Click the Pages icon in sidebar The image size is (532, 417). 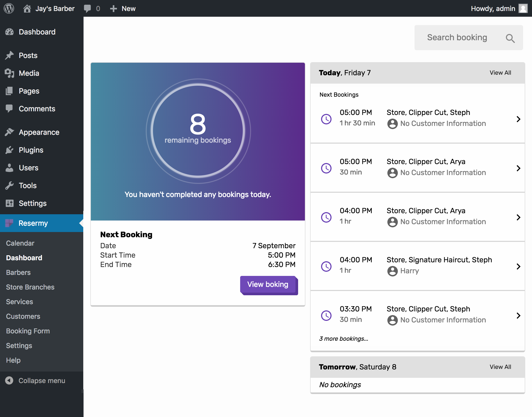[9, 91]
